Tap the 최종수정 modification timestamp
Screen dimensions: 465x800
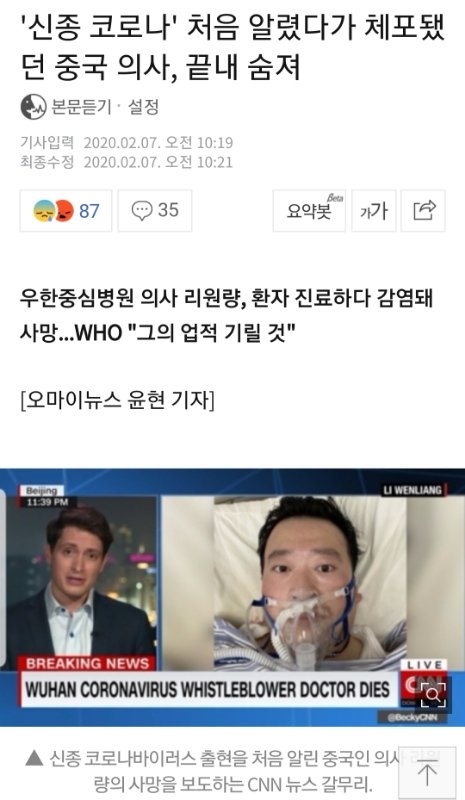pos(127,162)
